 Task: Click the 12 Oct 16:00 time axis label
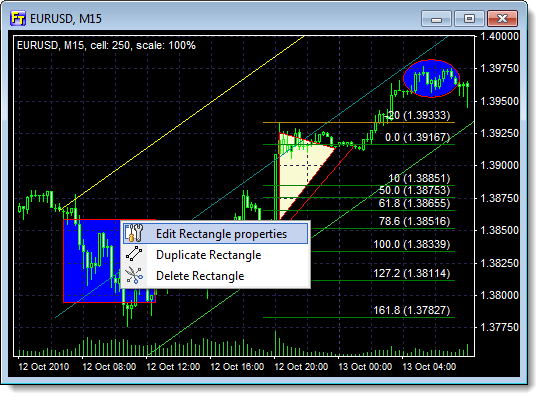pyautogui.click(x=237, y=366)
